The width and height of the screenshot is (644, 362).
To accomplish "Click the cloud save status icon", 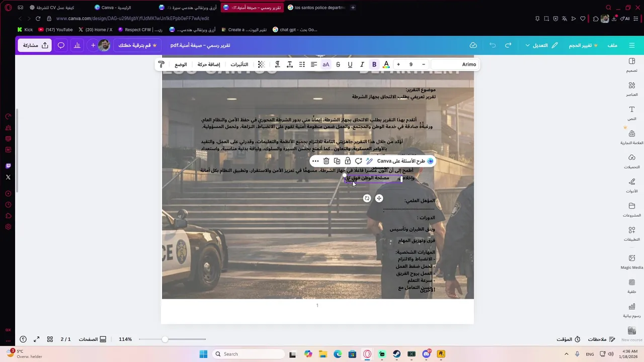I will click(473, 45).
